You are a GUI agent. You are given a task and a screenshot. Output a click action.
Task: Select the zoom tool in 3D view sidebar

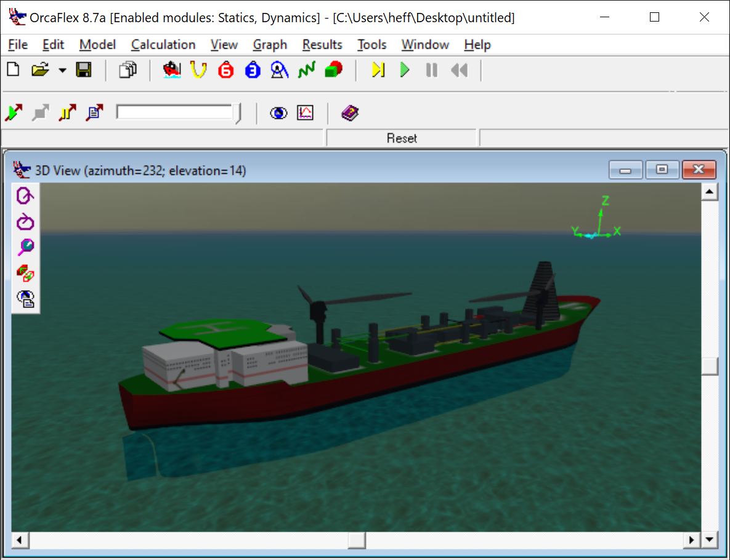25,246
